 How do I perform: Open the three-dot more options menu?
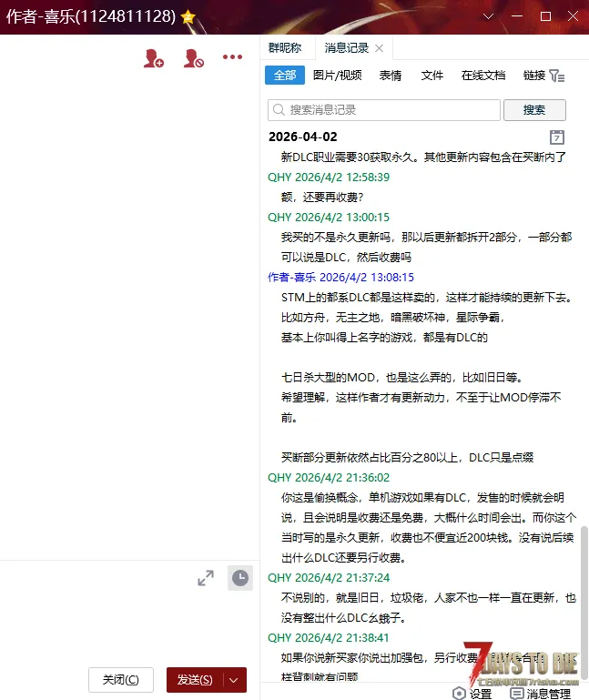pyautogui.click(x=233, y=57)
